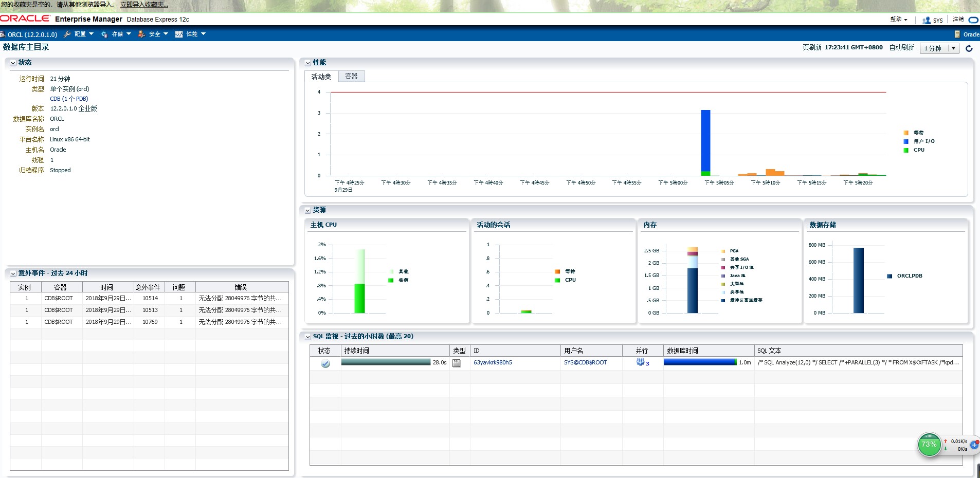
Task: Click the green 73% memory accelerator ball
Action: [x=930, y=445]
